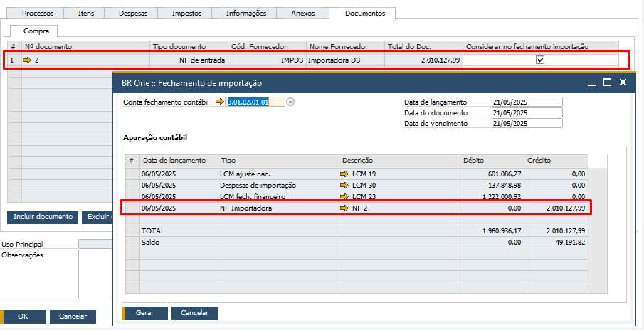Click the Crédito column header
The height and width of the screenshot is (330, 644).
[x=556, y=161]
